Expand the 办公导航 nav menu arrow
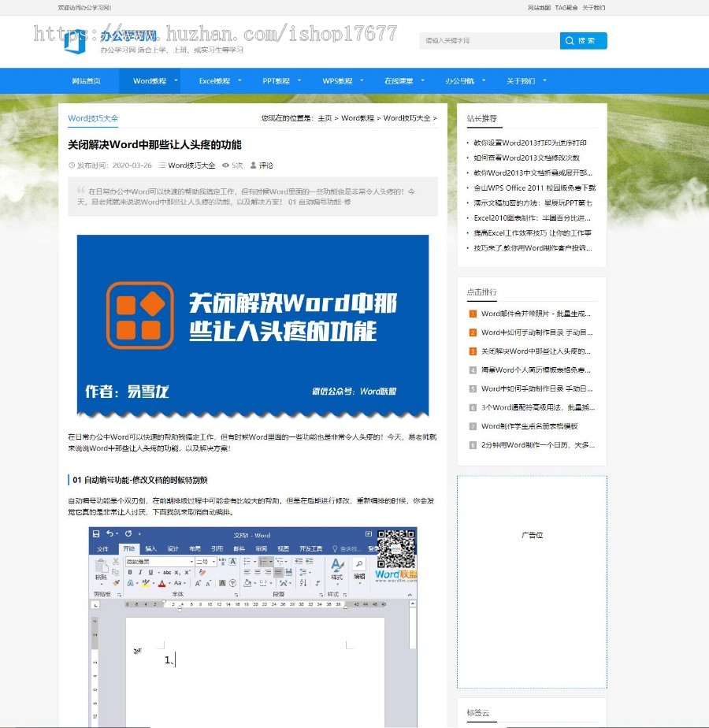Image resolution: width=709 pixels, height=728 pixels. click(x=484, y=80)
